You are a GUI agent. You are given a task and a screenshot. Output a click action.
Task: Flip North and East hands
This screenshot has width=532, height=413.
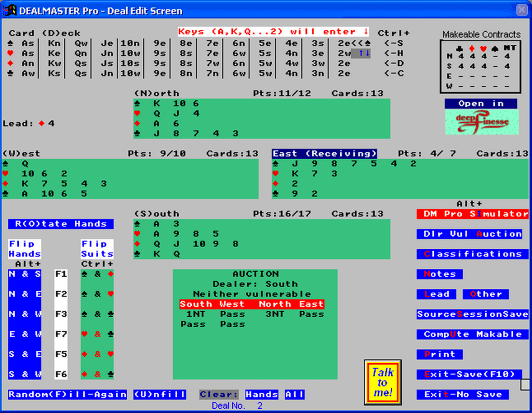point(25,294)
